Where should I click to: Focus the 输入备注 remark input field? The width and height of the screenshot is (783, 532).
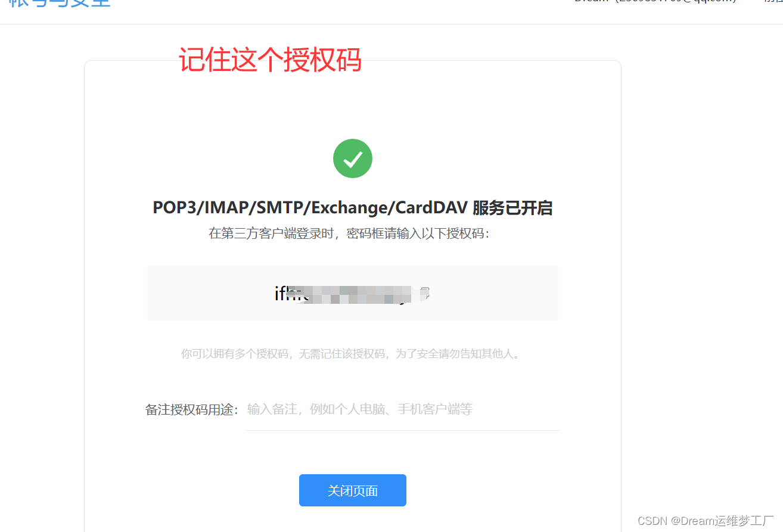(x=402, y=409)
